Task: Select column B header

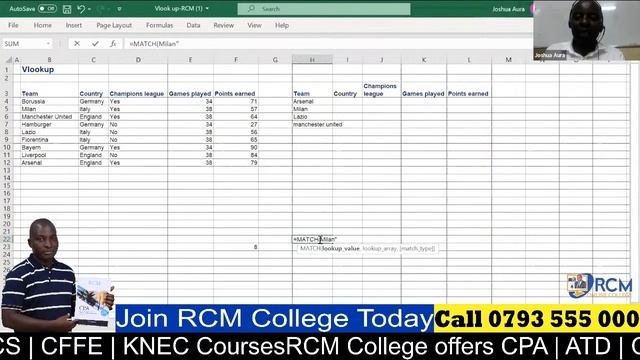Action: (x=49, y=60)
